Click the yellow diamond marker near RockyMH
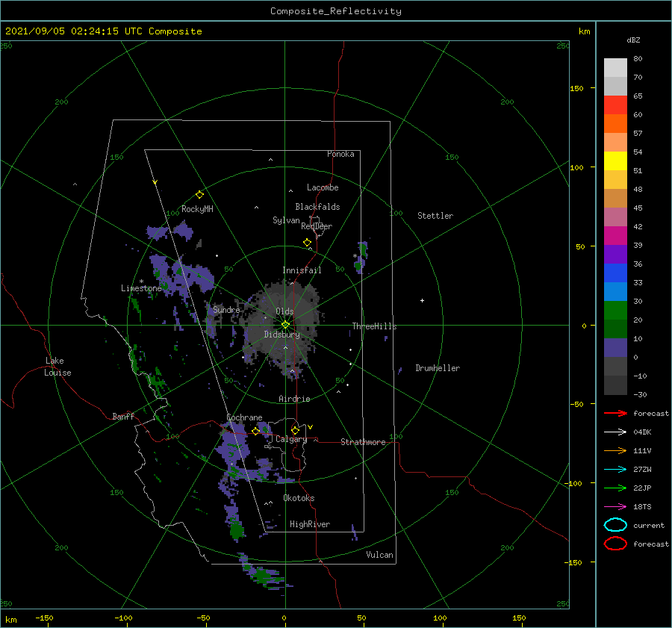Image resolution: width=672 pixels, height=628 pixels. pos(199,195)
